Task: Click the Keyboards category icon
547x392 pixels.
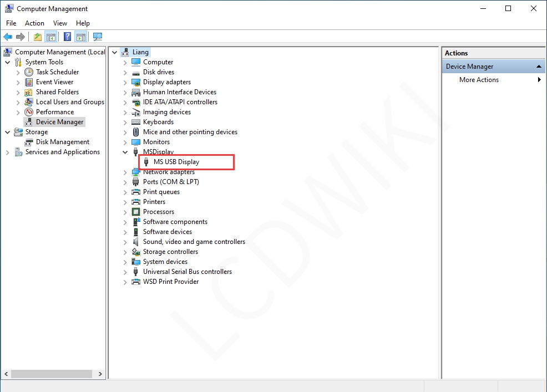Action: pos(136,122)
